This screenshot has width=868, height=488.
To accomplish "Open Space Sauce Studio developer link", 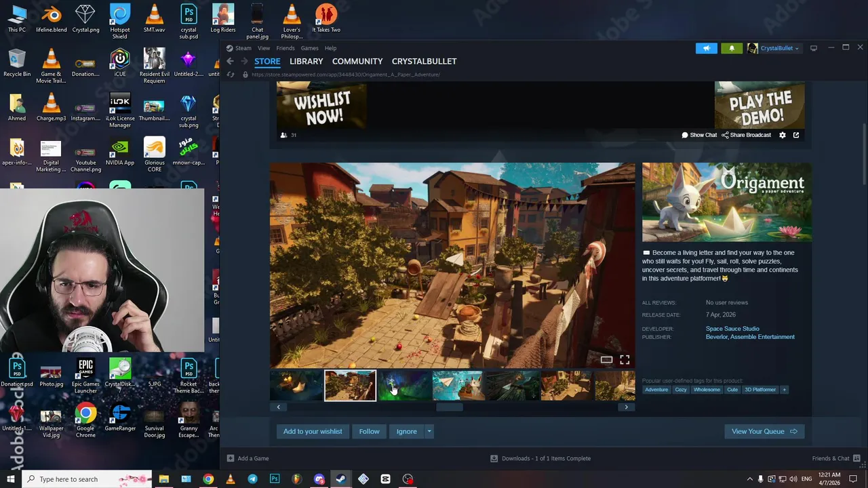I will pos(732,329).
